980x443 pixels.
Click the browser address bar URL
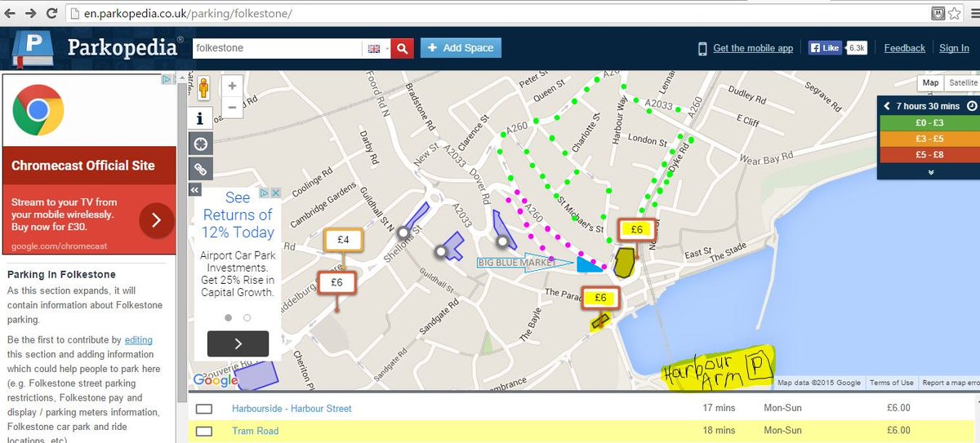point(189,14)
